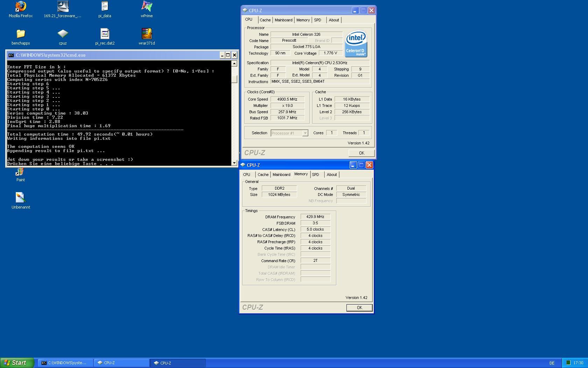
Task: Click the FSB:DRAM 3:5 value
Action: [315, 223]
